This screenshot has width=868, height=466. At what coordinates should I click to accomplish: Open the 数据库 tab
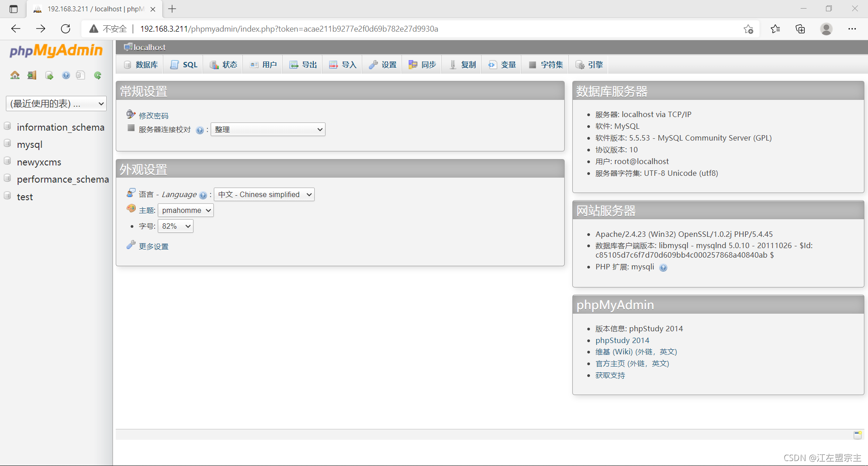pyautogui.click(x=141, y=65)
